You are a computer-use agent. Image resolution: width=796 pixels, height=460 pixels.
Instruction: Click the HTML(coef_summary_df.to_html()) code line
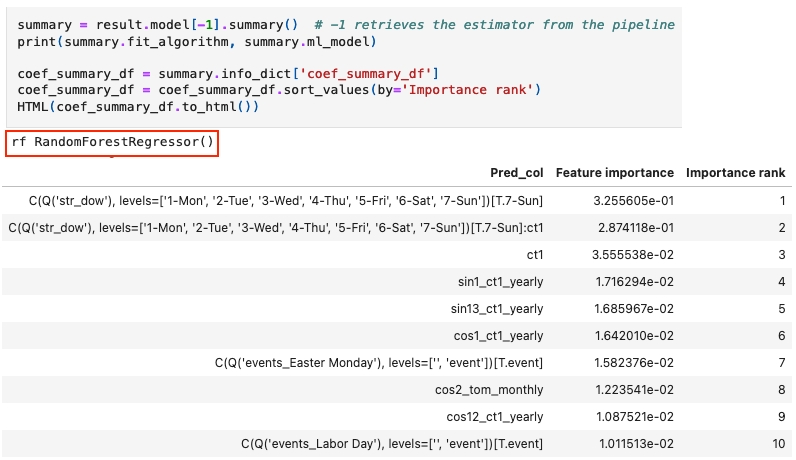coord(138,107)
